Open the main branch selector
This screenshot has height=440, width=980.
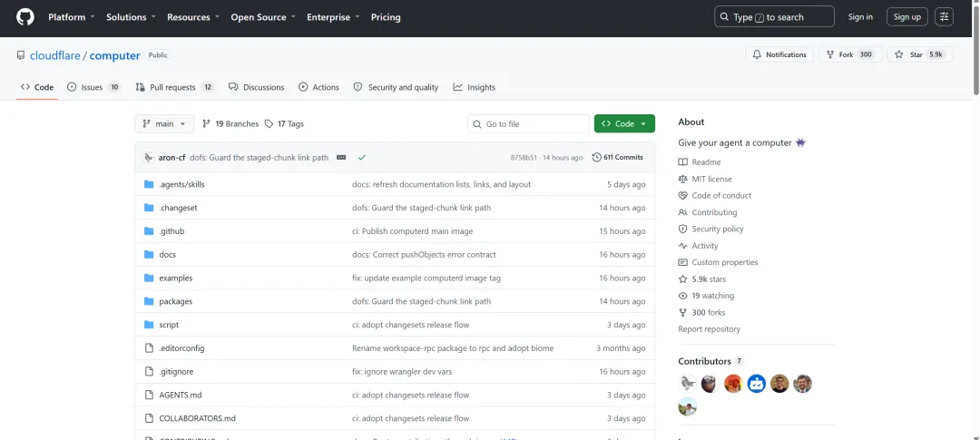[164, 123]
